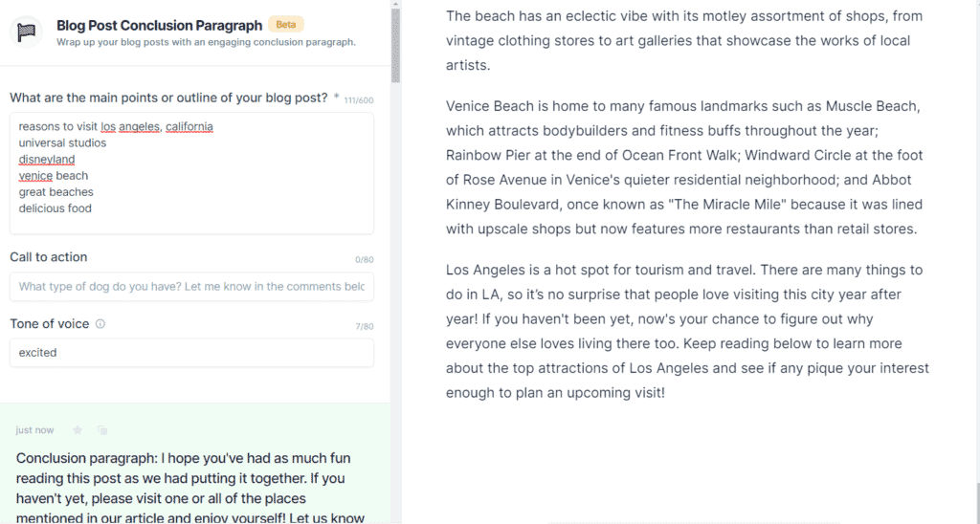Copy the generated conclusion with the copy icon
The height and width of the screenshot is (524, 980).
(102, 429)
